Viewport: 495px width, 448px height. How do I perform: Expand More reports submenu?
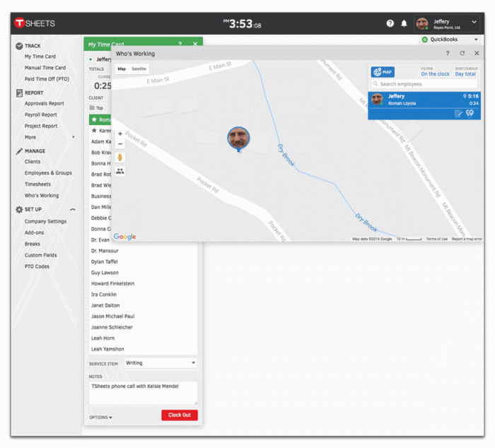[x=49, y=137]
